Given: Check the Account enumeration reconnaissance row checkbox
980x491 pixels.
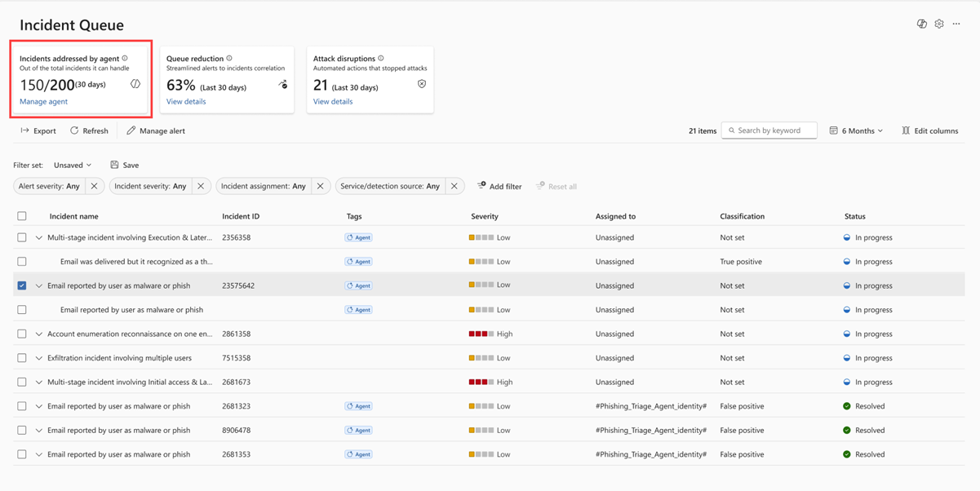Looking at the screenshot, I should click(x=22, y=334).
